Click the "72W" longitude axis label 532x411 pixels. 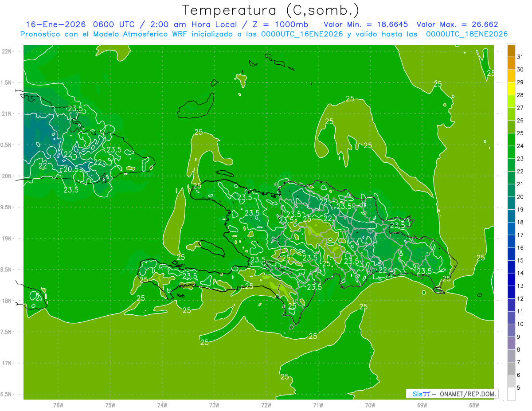pyautogui.click(x=266, y=405)
